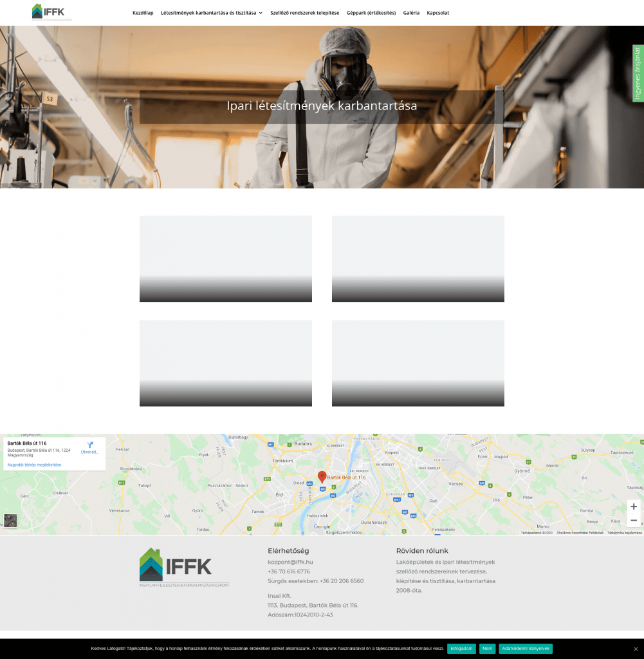Open the Ingyenes árajánlat side tab

click(x=637, y=72)
